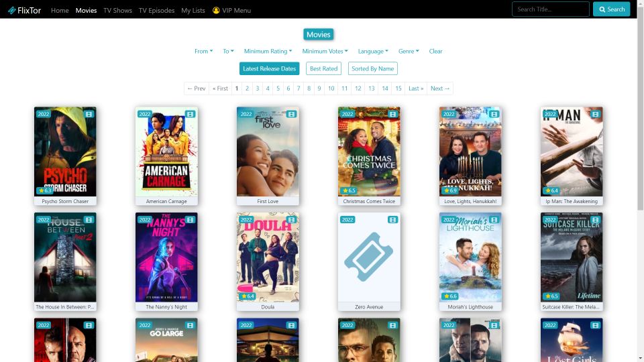
Task: Click the film icon on Love, Lights, Hanukkah! poster
Action: [494, 114]
